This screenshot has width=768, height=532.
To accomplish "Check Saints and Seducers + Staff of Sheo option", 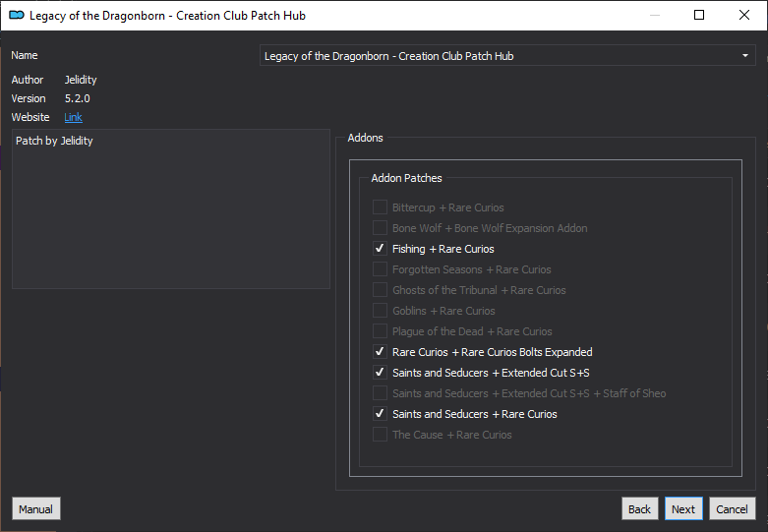I will [380, 393].
